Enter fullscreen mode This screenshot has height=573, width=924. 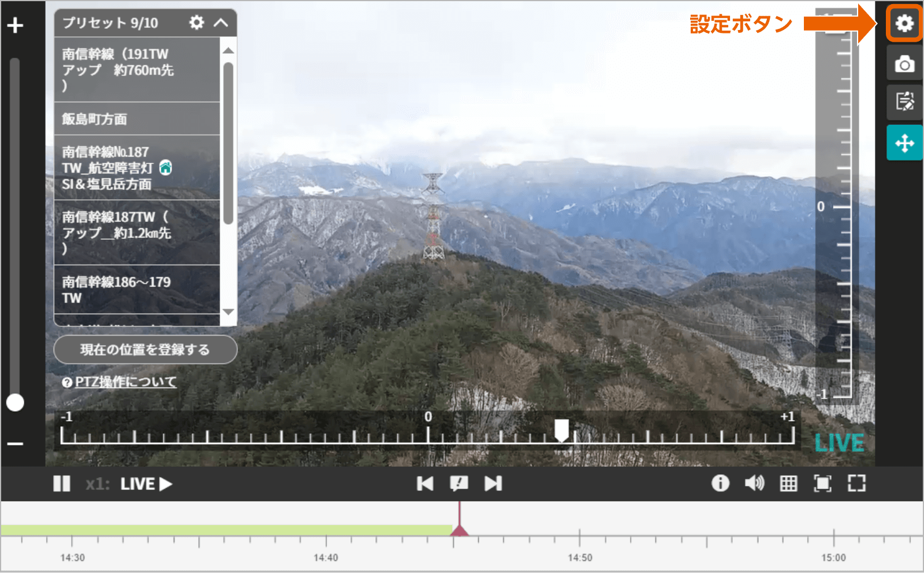[x=856, y=483]
